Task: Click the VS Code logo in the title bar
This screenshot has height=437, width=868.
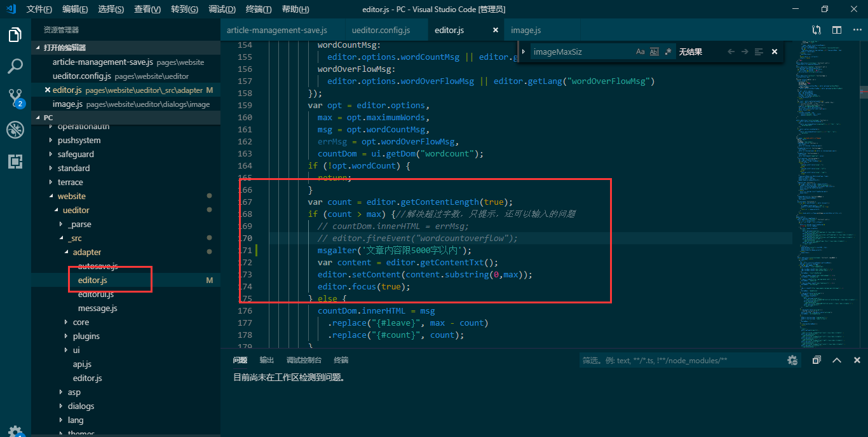Action: (11, 9)
